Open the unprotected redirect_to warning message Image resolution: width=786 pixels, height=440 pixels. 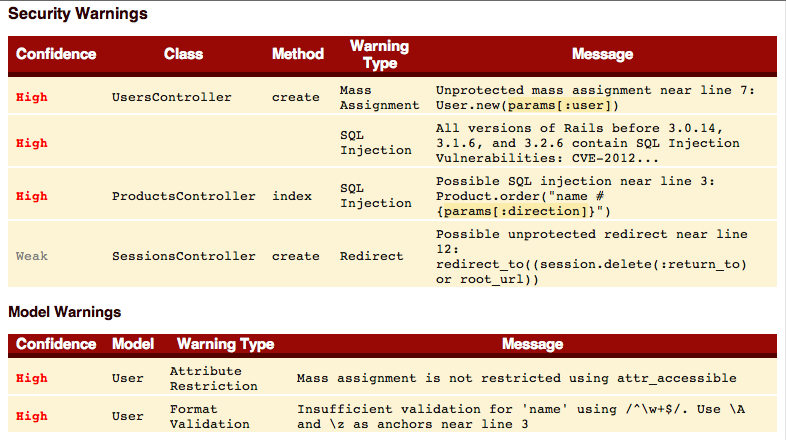592,257
